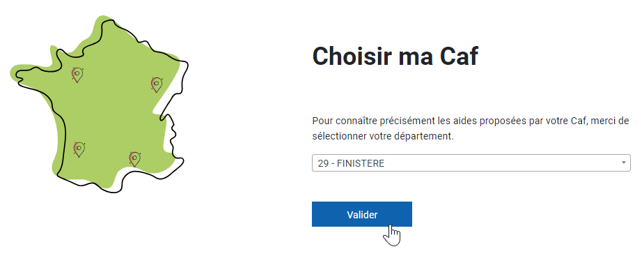644x256 pixels.
Task: Click the northeast map pin marker
Action: click(157, 84)
